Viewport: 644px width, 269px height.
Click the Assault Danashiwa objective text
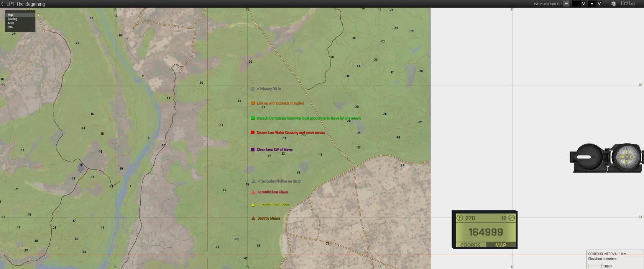coord(309,118)
